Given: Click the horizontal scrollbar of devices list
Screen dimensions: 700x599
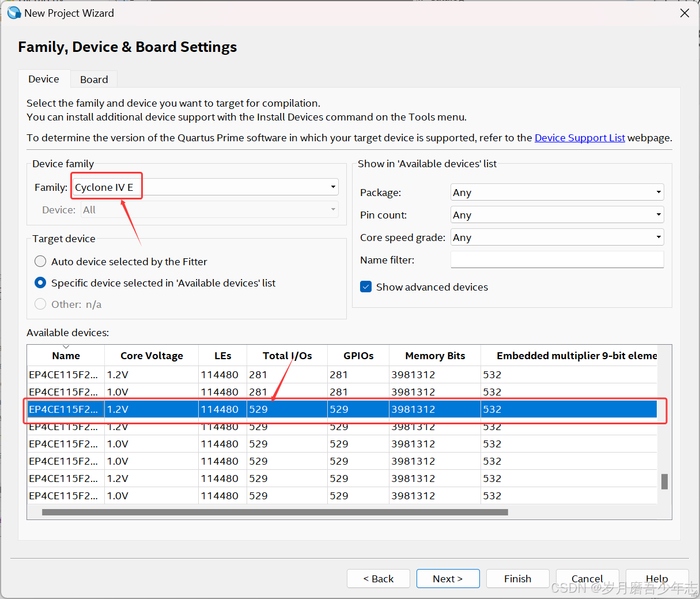Looking at the screenshot, I should (x=275, y=512).
